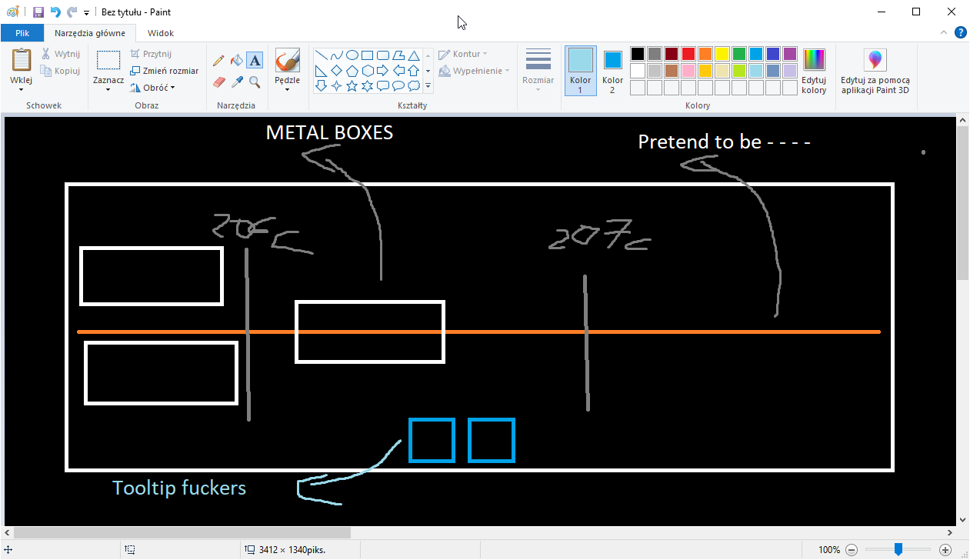Select the Triangle shape
Screen dimensions: 970x560
414,55
